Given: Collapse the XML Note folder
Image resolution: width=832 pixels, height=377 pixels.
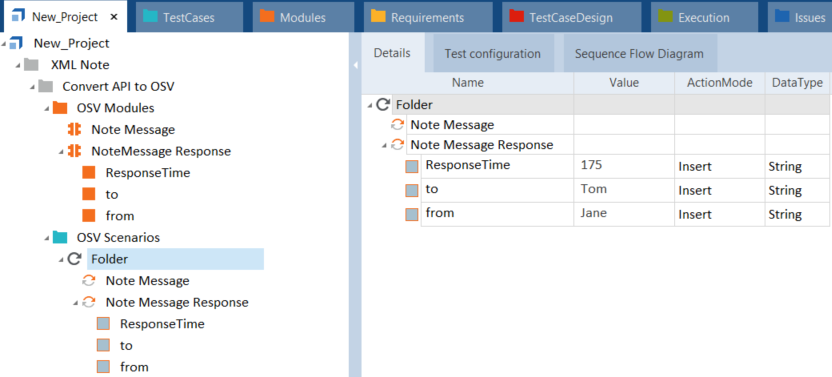Looking at the screenshot, I should (x=18, y=65).
